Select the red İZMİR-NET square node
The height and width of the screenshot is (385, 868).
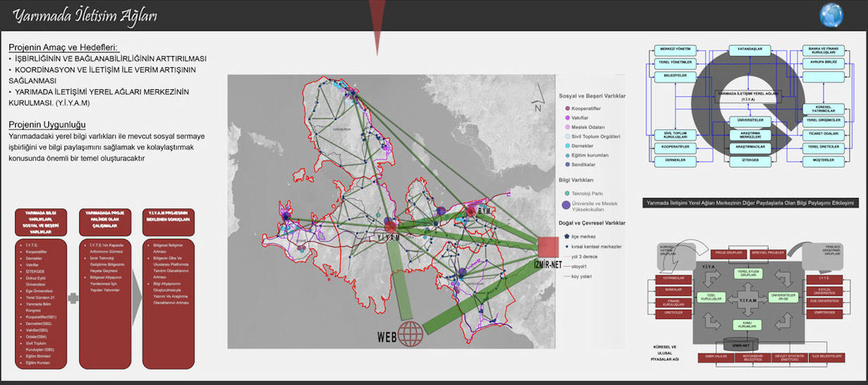pos(549,247)
